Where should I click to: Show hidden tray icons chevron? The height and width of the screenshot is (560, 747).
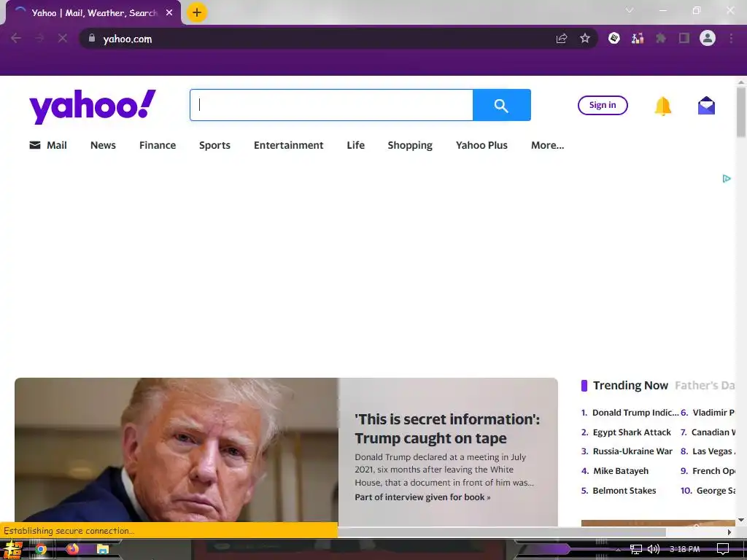pos(618,550)
